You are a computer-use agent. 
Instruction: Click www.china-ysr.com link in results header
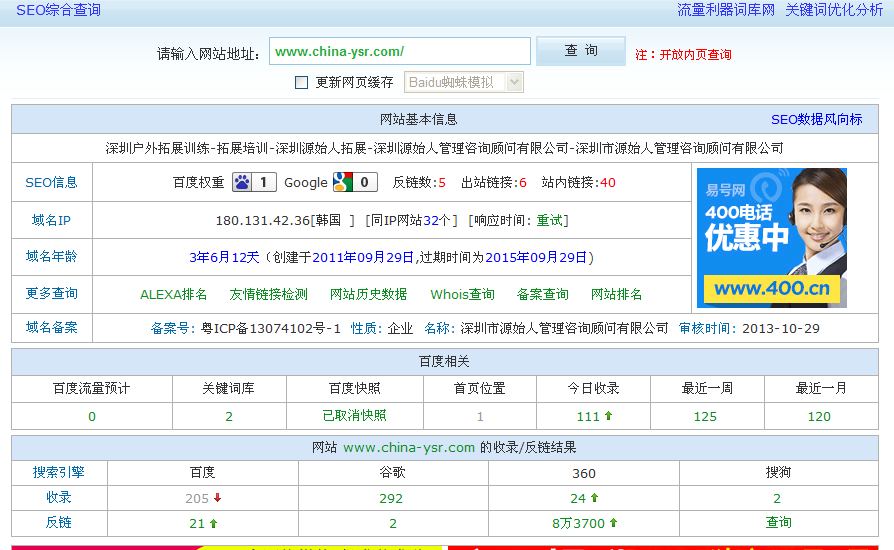[409, 448]
